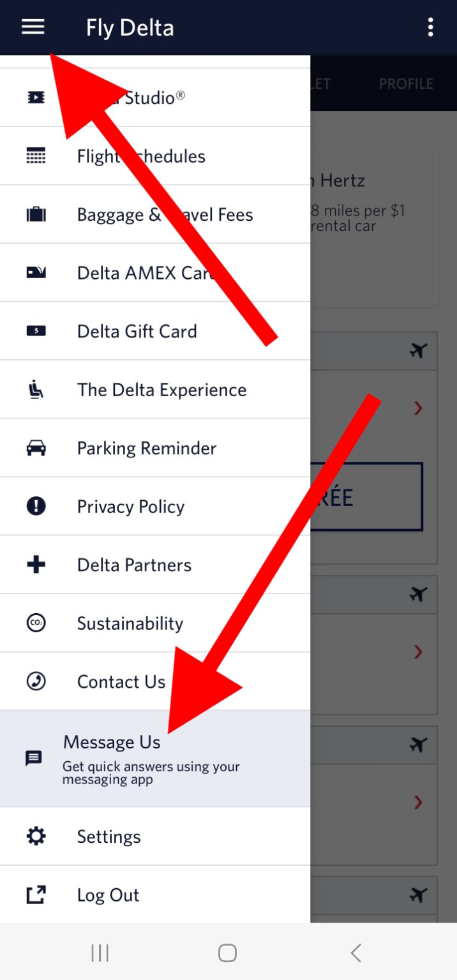Open the three-dot overflow menu
This screenshot has height=980, width=457.
[431, 27]
